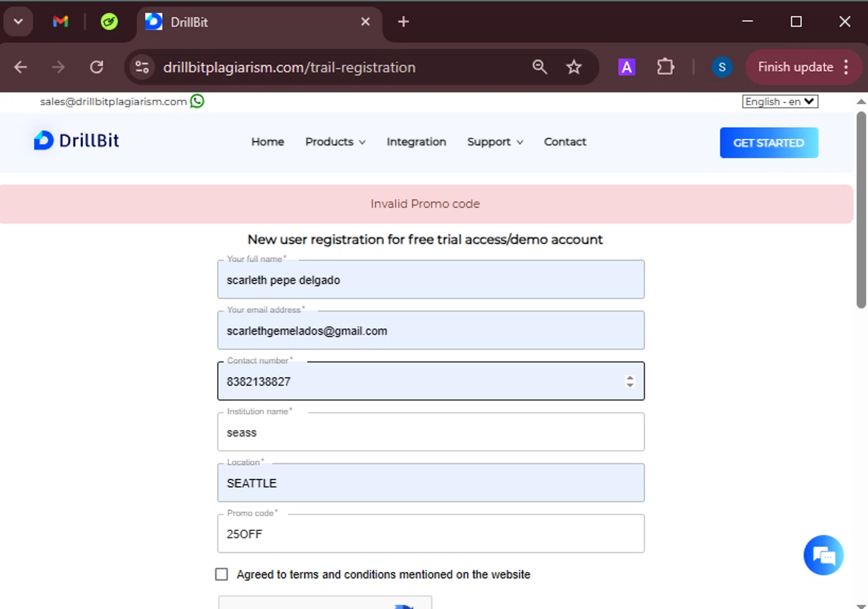
Task: Open the English - en language dropdown
Action: (780, 101)
